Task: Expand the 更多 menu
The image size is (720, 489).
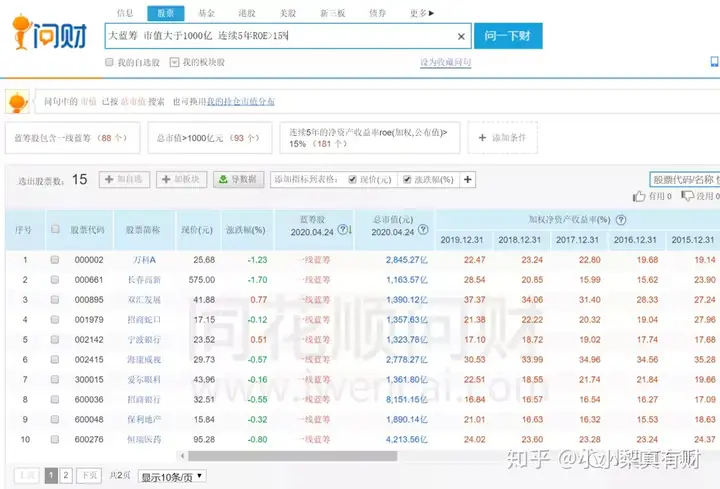Action: (x=422, y=13)
